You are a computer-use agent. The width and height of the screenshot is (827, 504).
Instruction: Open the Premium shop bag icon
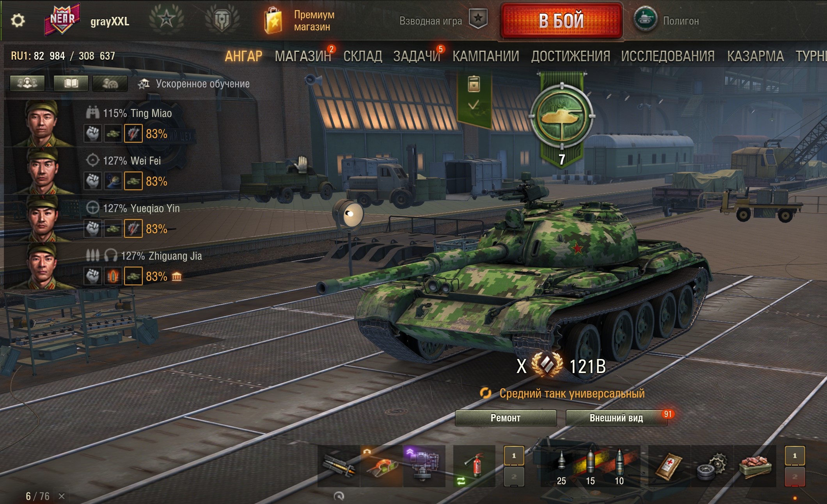pyautogui.click(x=273, y=20)
